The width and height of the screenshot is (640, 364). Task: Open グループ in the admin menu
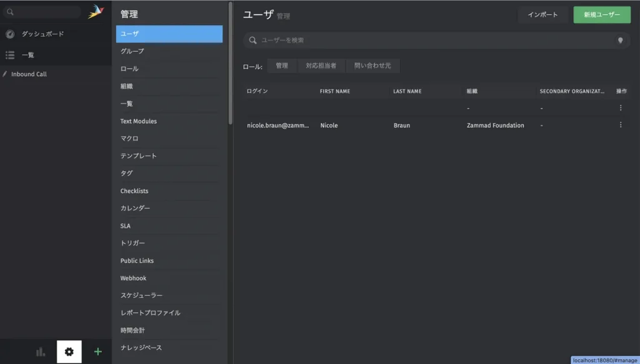(169, 51)
